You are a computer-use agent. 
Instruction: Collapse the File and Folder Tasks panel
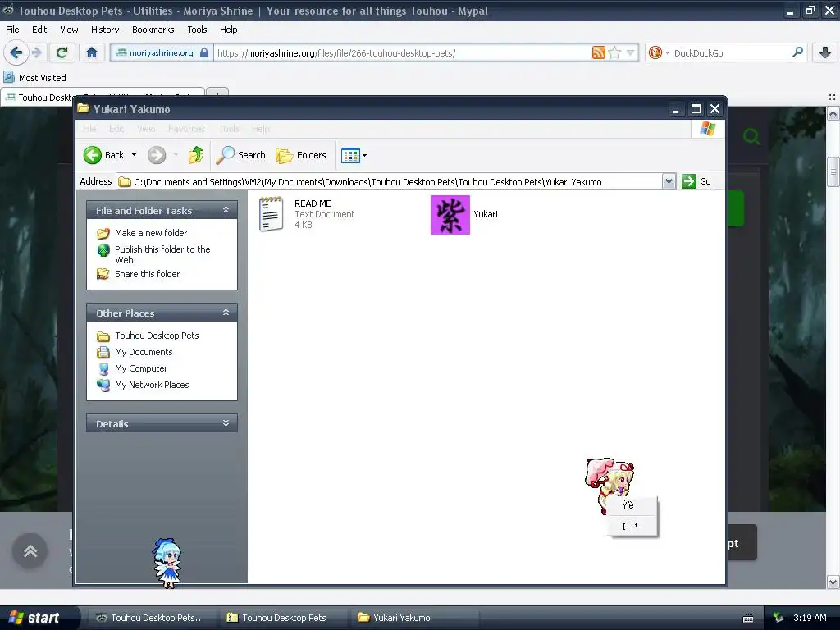(226, 210)
